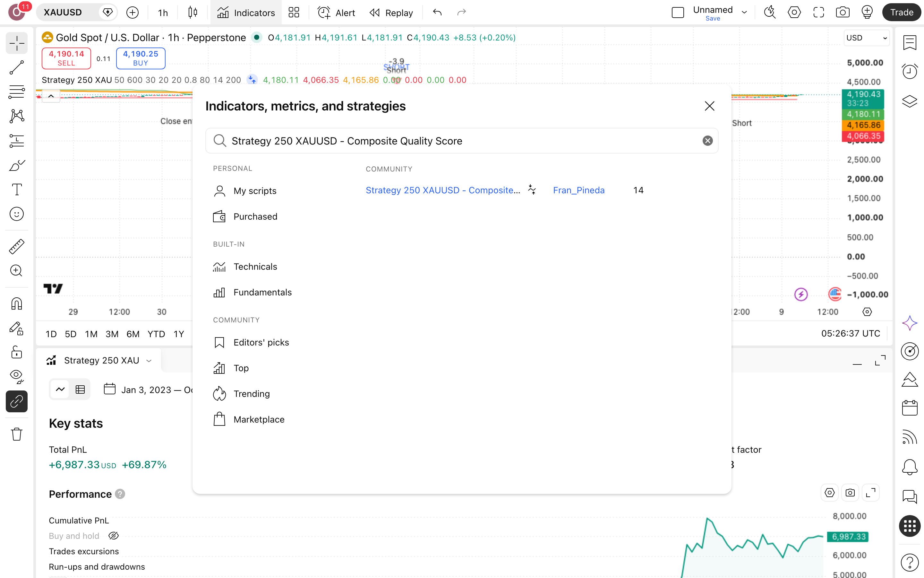This screenshot has height=578, width=924.
Task: Open fullscreen mode icon in top bar
Action: click(818, 13)
